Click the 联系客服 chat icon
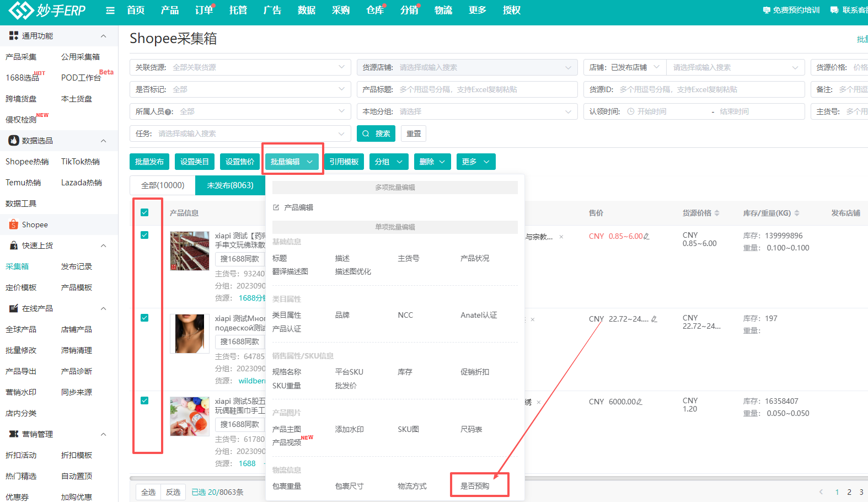The height and width of the screenshot is (502, 868). 834,10
